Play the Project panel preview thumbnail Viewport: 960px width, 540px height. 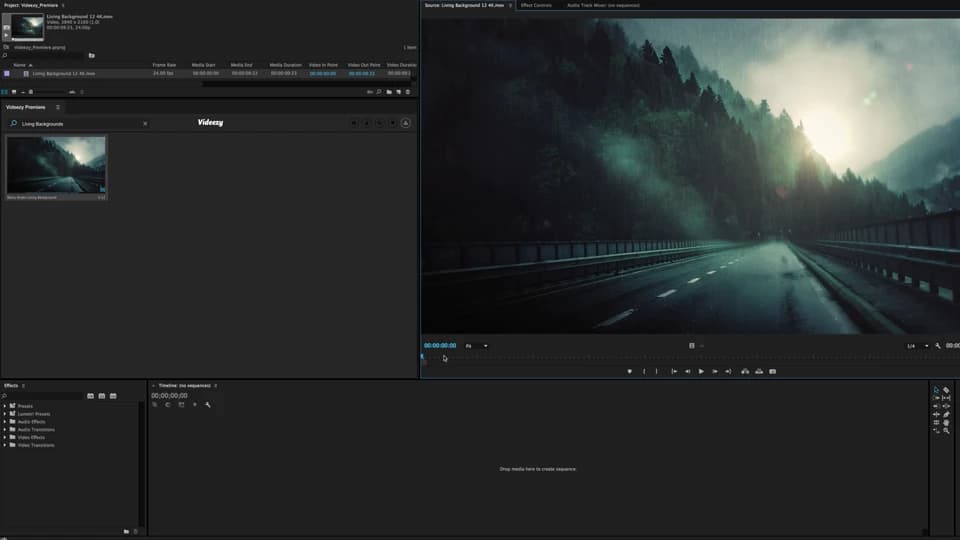[7, 36]
